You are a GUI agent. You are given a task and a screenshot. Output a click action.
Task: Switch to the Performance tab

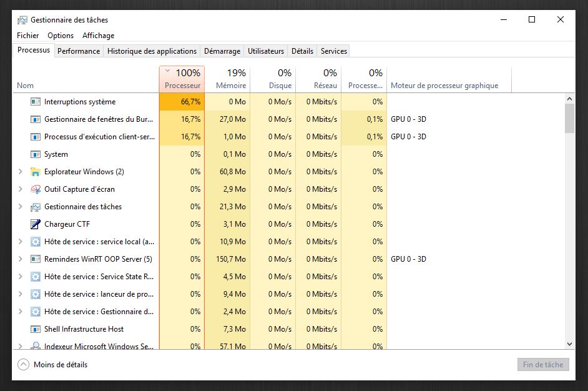pyautogui.click(x=79, y=51)
